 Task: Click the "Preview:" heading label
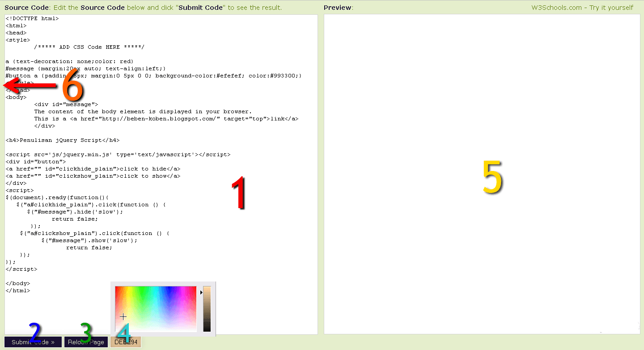coord(339,8)
